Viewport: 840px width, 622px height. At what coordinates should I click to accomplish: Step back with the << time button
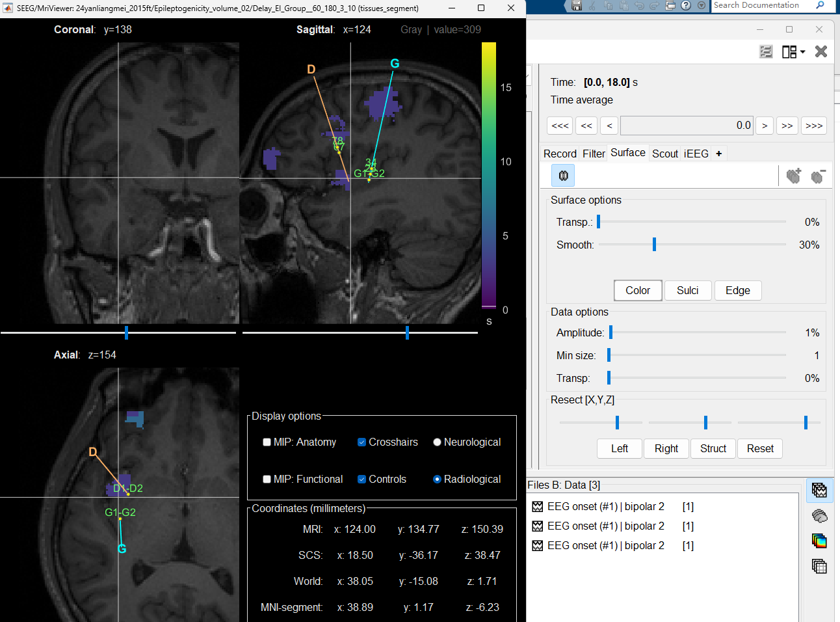coord(586,126)
